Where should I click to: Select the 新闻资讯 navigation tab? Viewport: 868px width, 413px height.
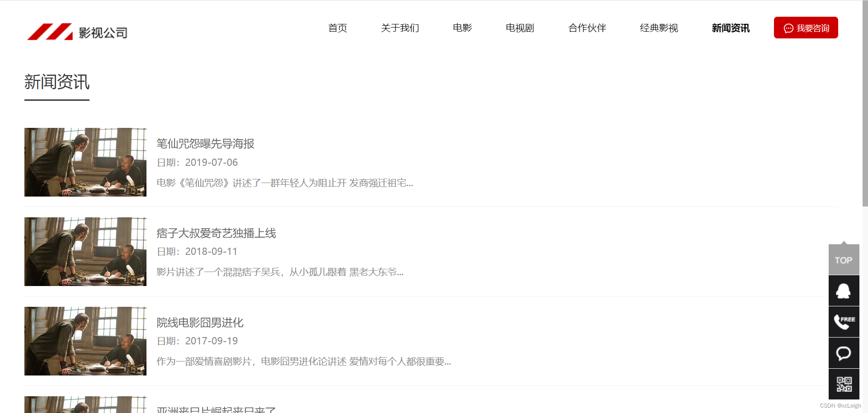coord(731,28)
